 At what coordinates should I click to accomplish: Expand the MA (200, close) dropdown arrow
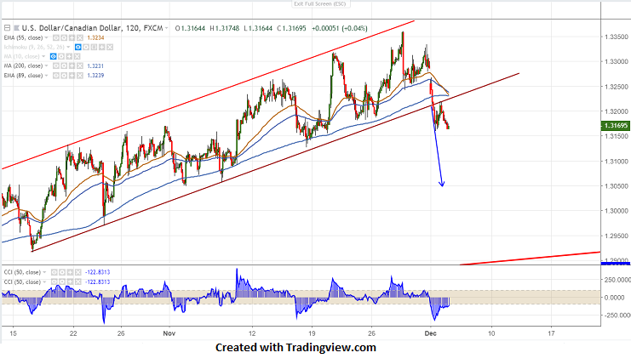coord(46,65)
